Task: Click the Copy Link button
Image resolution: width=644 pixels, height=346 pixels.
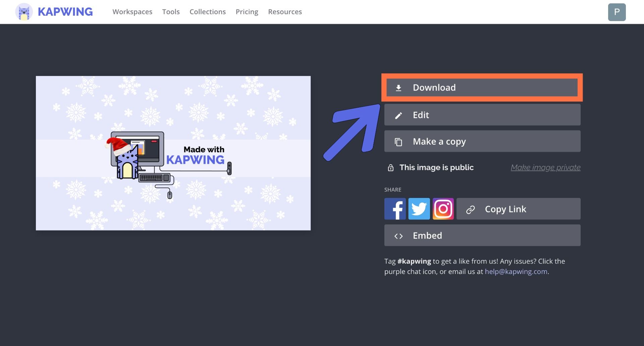Action: click(x=505, y=209)
